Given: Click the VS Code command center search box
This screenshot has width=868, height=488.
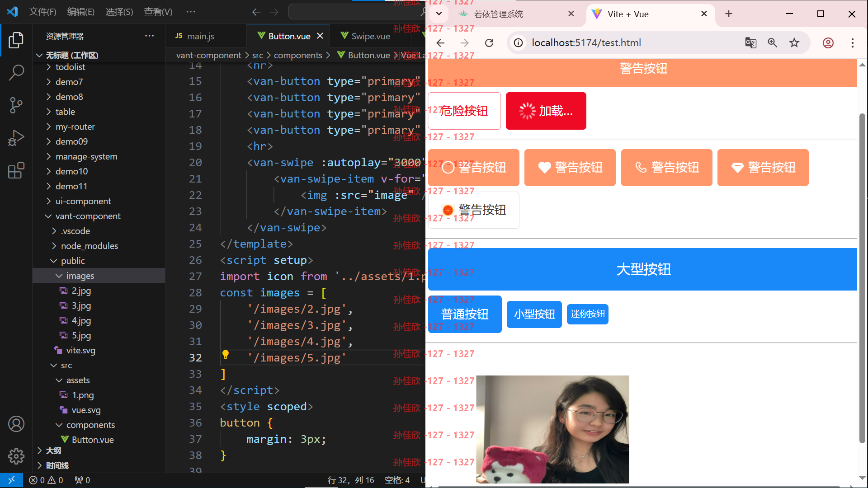Looking at the screenshot, I should pyautogui.click(x=357, y=12).
